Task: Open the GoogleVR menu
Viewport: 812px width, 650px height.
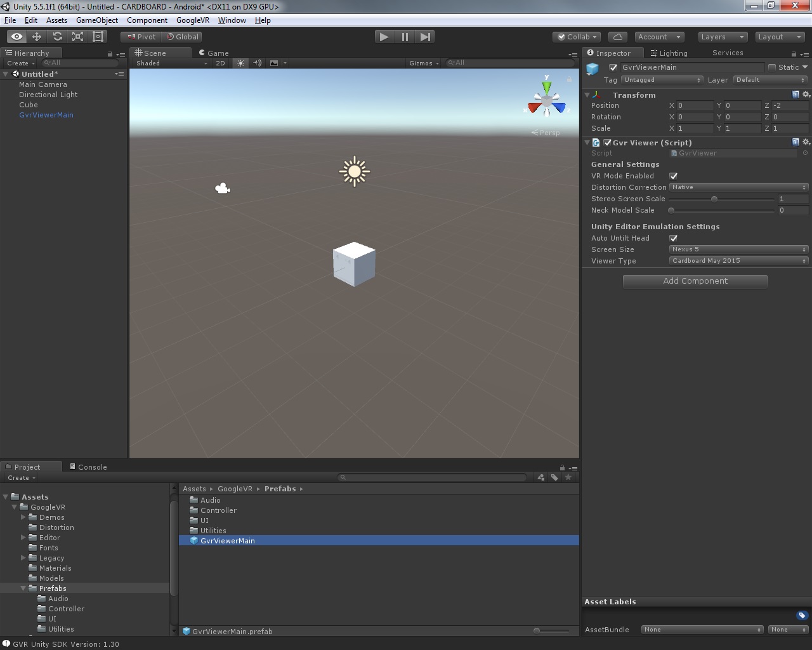Action: point(192,20)
